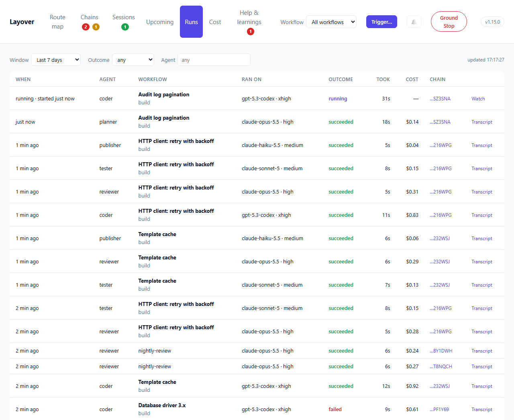The height and width of the screenshot is (420, 514).
Task: Click the "COST" column header
Action: point(412,79)
